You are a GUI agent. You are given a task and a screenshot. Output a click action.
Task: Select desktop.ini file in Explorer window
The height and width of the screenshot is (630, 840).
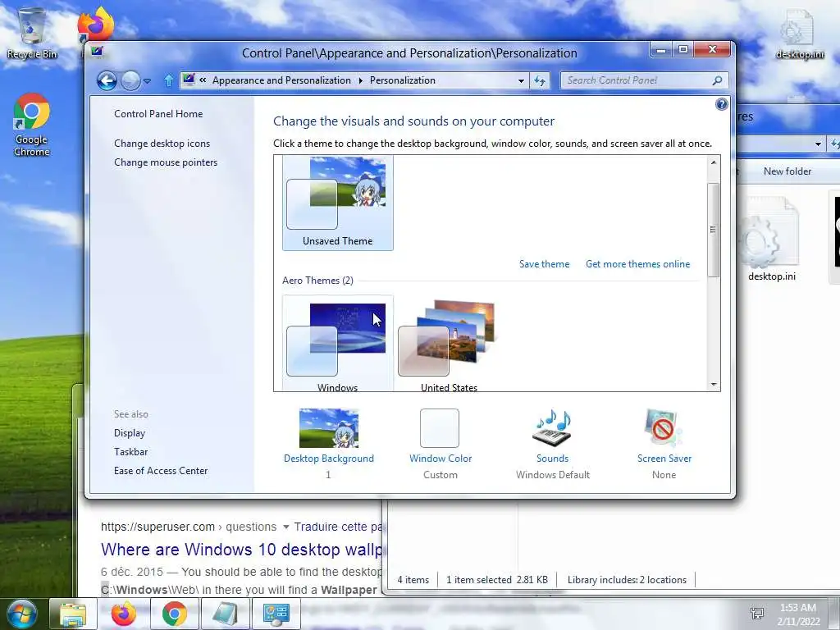pyautogui.click(x=771, y=239)
